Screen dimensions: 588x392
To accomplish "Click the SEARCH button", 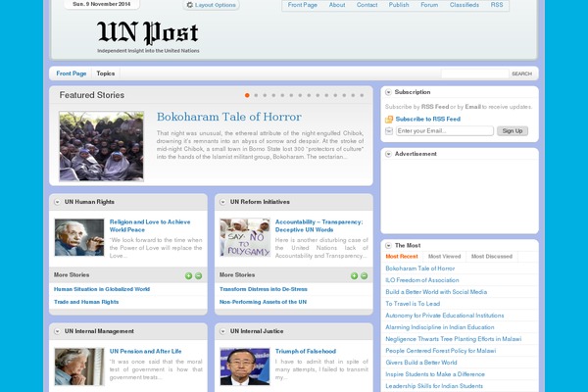I will click(521, 73).
